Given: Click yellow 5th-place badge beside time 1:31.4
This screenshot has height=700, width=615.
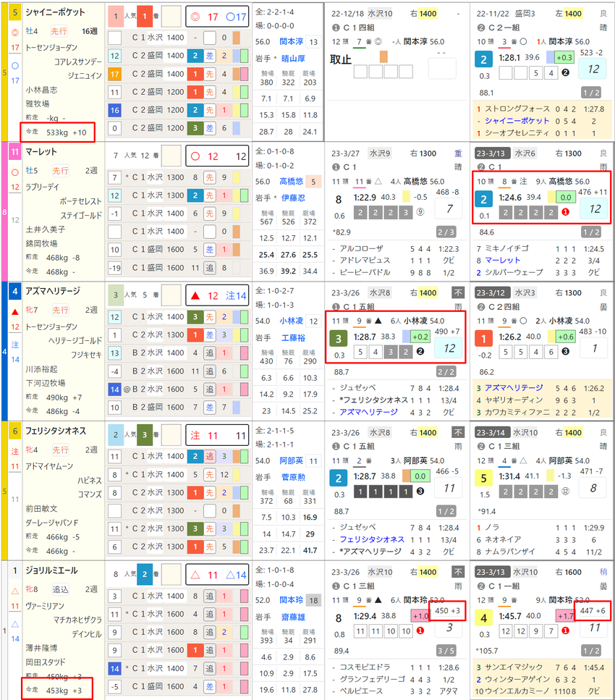Looking at the screenshot, I should [484, 478].
